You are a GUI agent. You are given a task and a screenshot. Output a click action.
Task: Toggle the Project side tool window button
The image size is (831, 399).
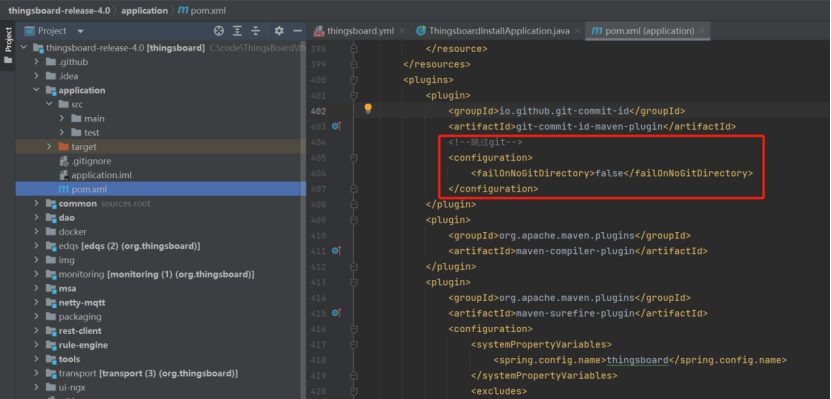(x=7, y=46)
